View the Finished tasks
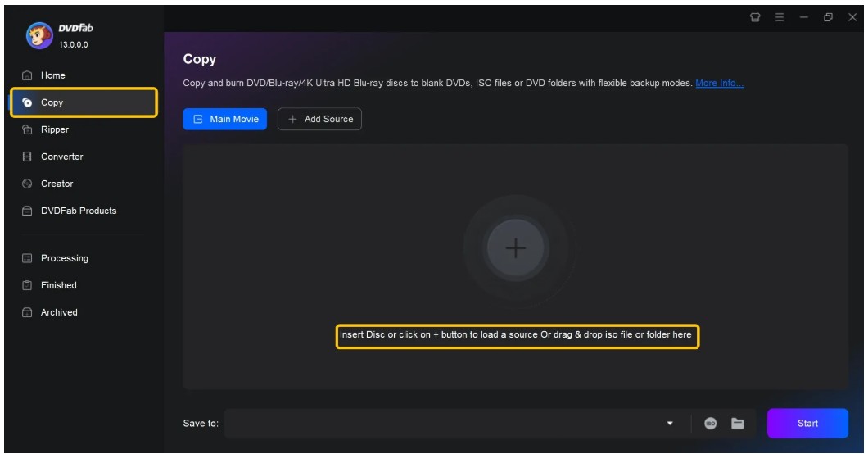 click(x=58, y=285)
